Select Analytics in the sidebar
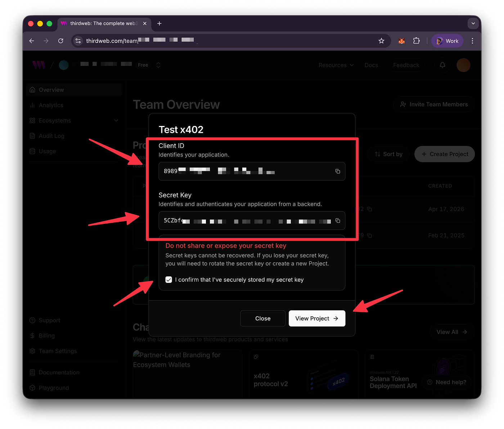The image size is (504, 429). (x=74, y=105)
